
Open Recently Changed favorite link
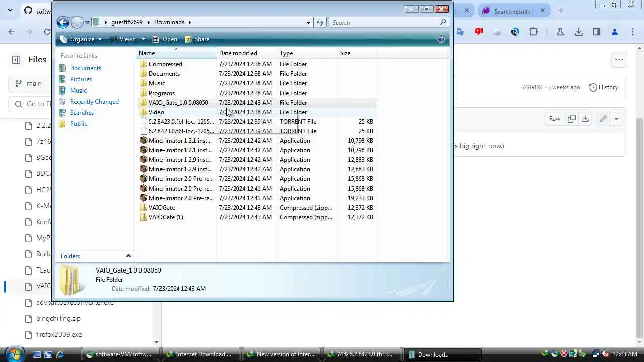tap(94, 102)
